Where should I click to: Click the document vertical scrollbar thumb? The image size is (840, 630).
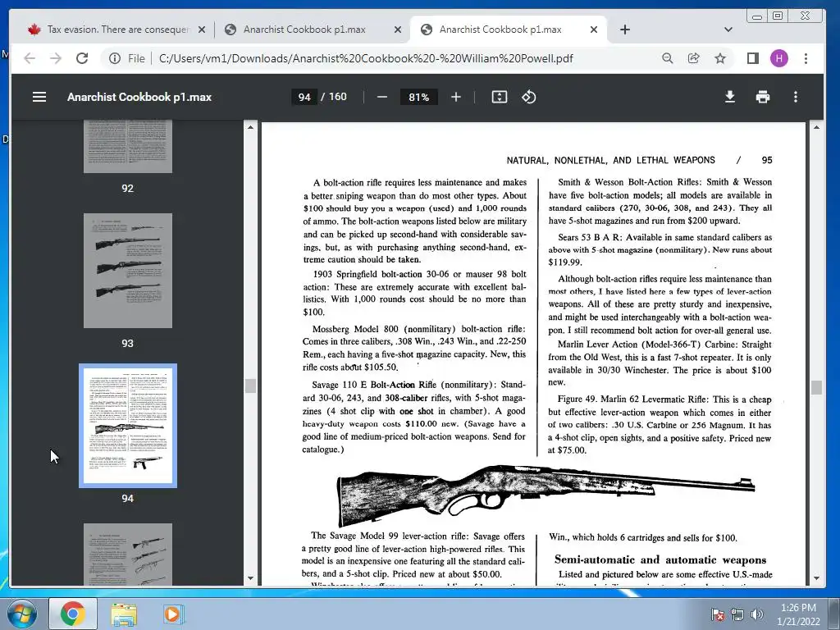816,387
